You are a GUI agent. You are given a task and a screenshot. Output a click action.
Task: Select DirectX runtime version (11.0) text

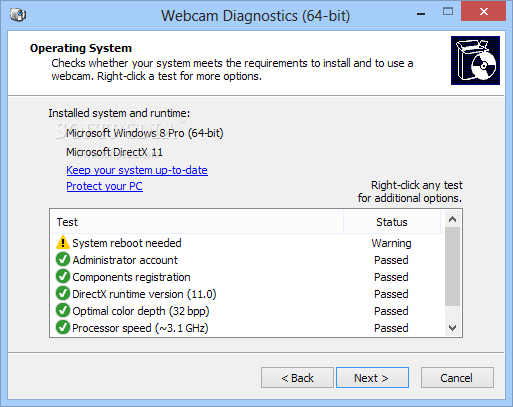coord(144,294)
